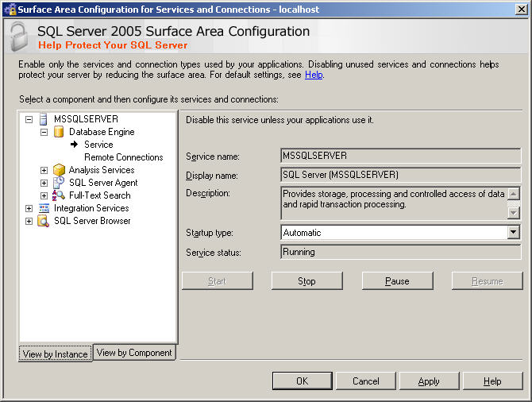Select Remote Connections in the tree
Viewport: 532px width, 402px height.
point(123,157)
